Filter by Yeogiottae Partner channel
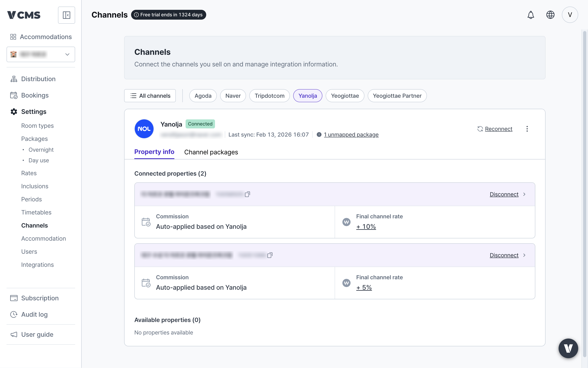 (397, 96)
